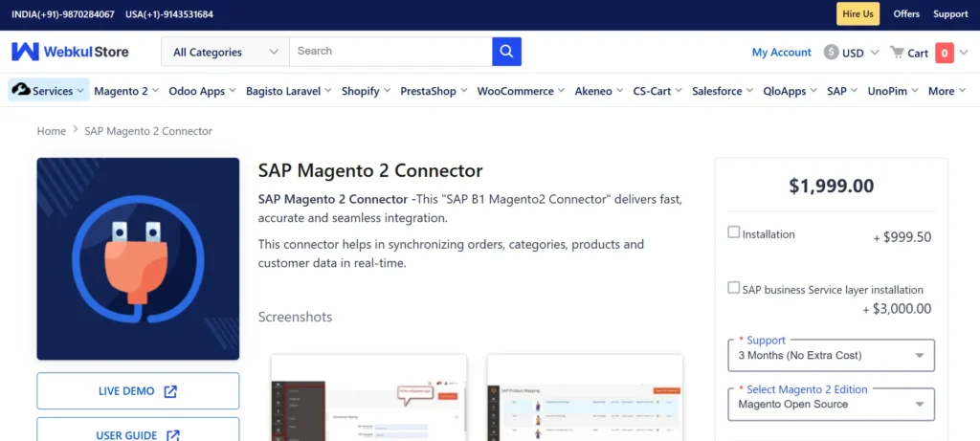Viewport: 980px width, 441px height.
Task: Open first screenshot thumbnail with speech bubble
Action: (368, 397)
